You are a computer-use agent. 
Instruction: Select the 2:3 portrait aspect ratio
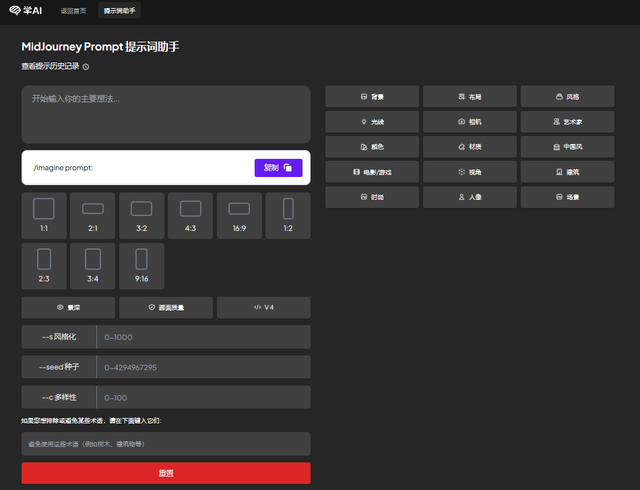(x=44, y=266)
